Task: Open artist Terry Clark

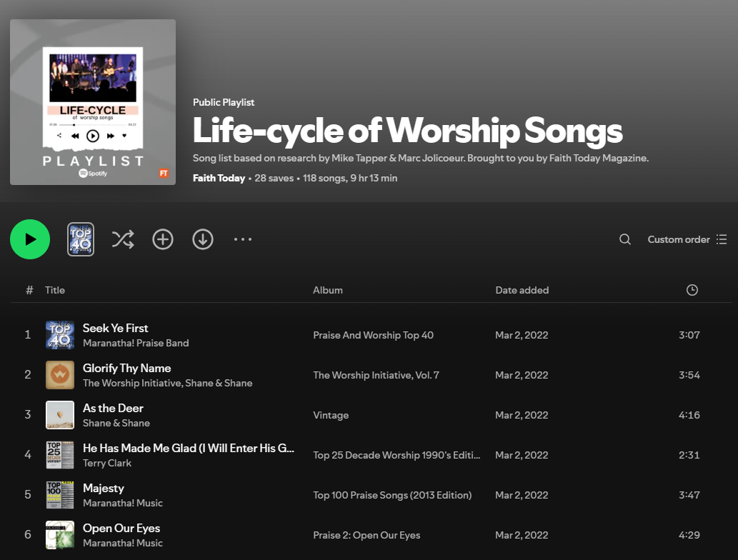Action: point(107,463)
